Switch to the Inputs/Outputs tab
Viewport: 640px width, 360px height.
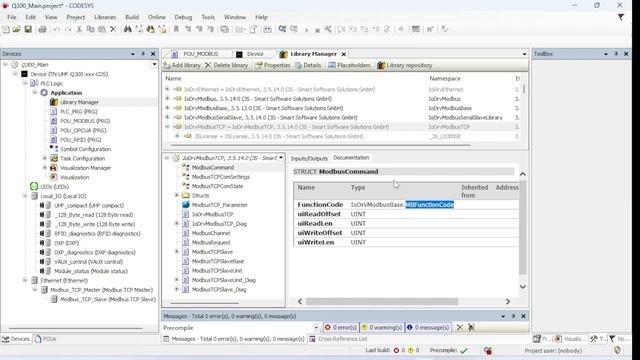pos(309,158)
